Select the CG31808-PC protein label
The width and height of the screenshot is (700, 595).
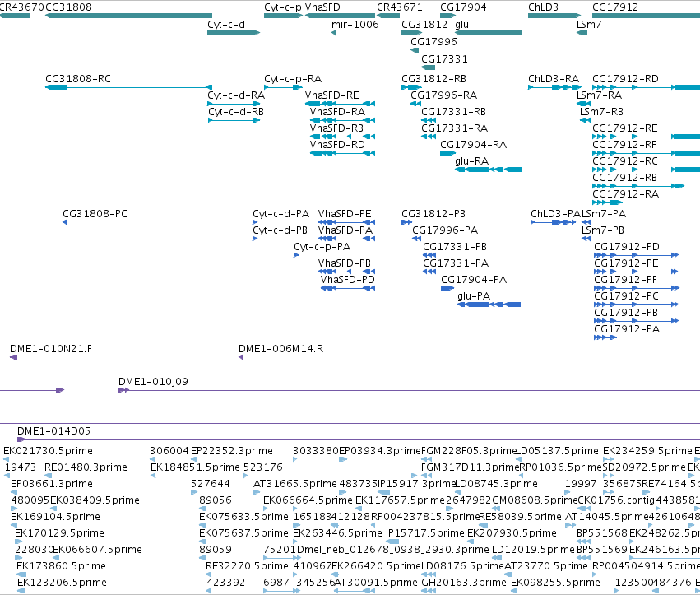(95, 214)
